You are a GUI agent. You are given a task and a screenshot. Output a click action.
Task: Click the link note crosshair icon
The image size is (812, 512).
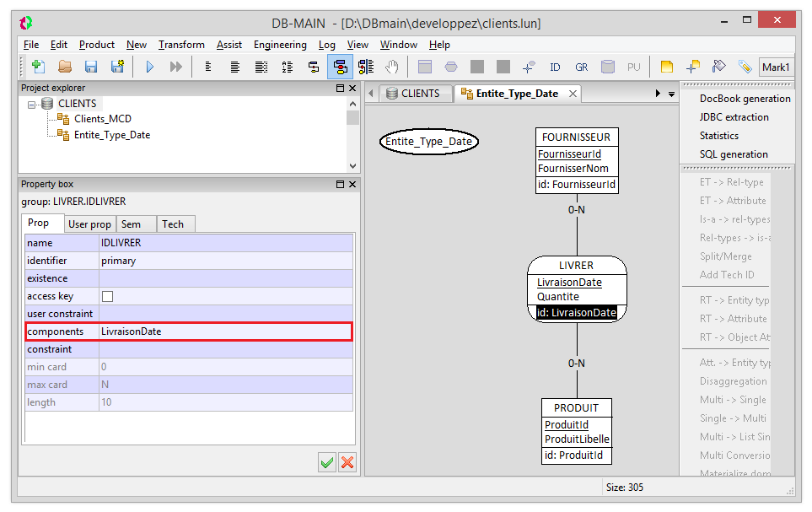(x=692, y=67)
